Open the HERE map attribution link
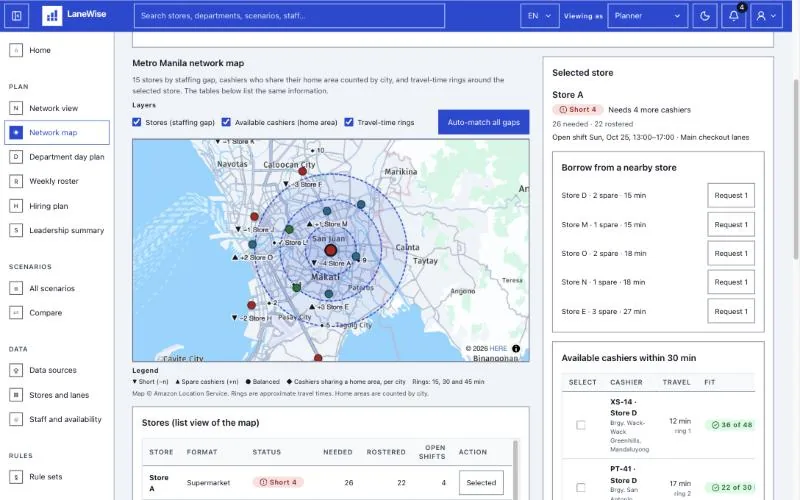 (x=498, y=348)
